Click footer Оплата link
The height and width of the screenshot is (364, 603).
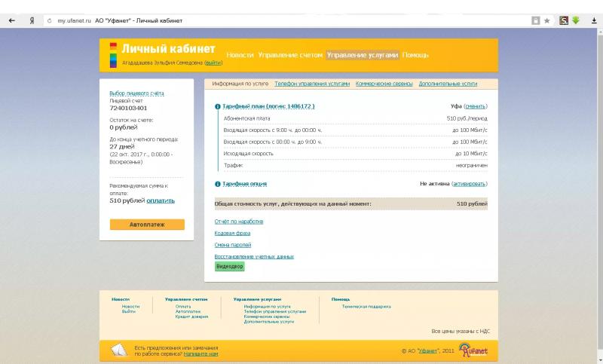183,307
